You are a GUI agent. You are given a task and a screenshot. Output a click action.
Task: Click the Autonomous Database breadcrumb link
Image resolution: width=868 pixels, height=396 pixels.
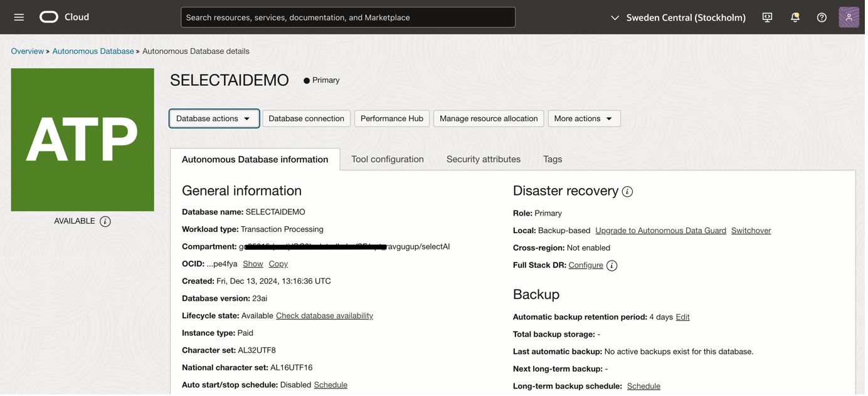pos(93,51)
